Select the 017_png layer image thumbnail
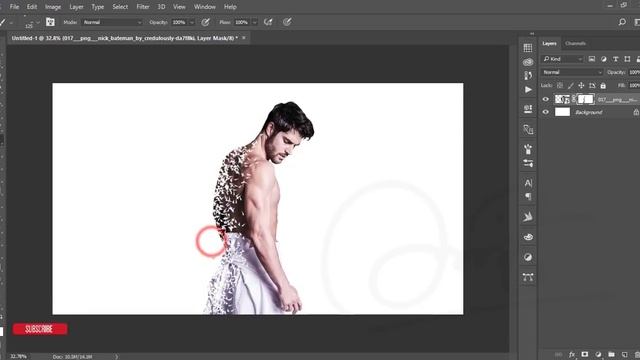This screenshot has height=360, width=640. [562, 99]
